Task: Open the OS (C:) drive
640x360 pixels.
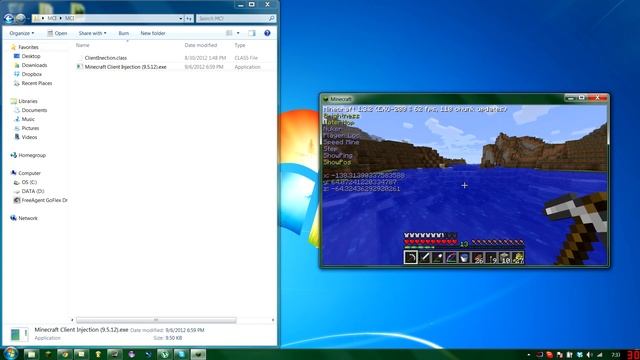Action: (29, 182)
